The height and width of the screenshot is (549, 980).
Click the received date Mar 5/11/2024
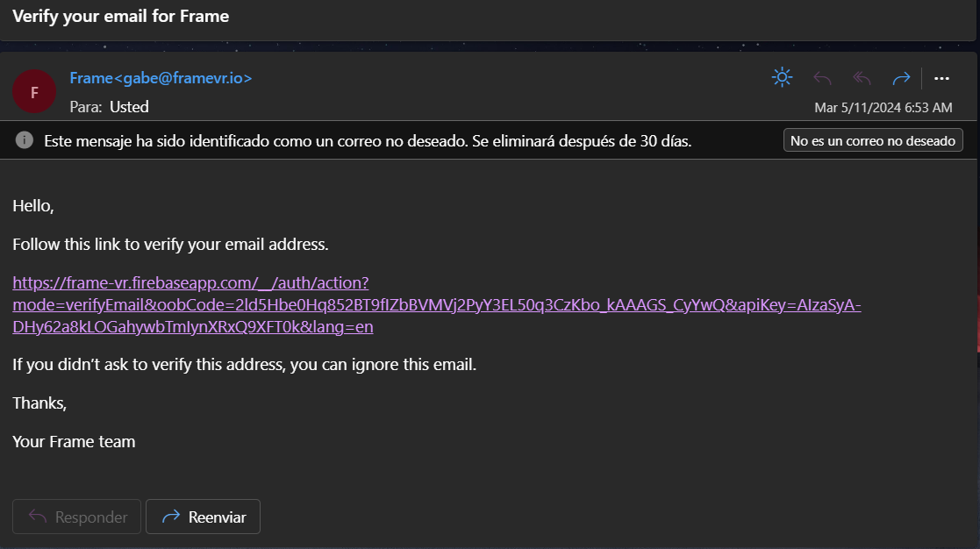[883, 107]
